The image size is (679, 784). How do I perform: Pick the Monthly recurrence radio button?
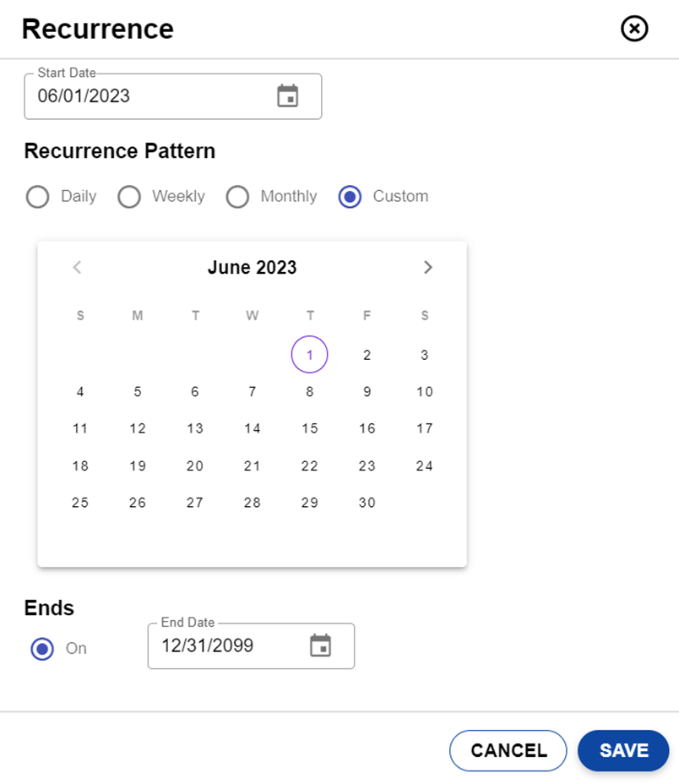coord(237,197)
